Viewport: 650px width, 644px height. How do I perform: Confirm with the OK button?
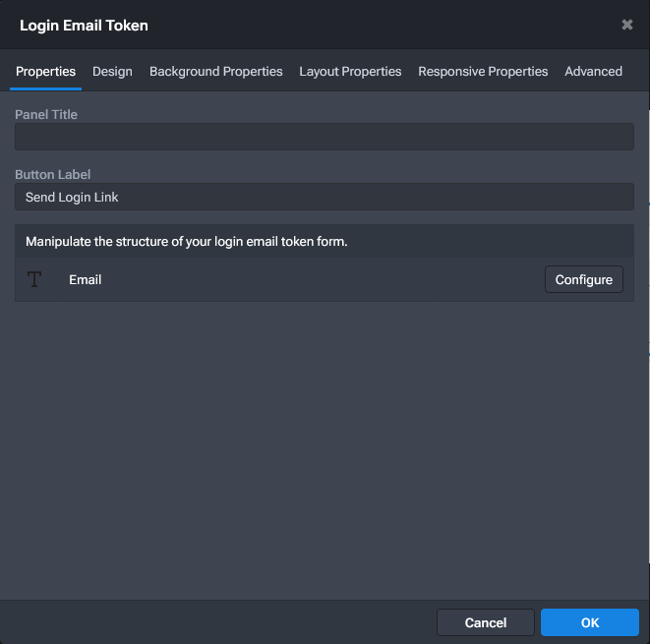tap(589, 622)
